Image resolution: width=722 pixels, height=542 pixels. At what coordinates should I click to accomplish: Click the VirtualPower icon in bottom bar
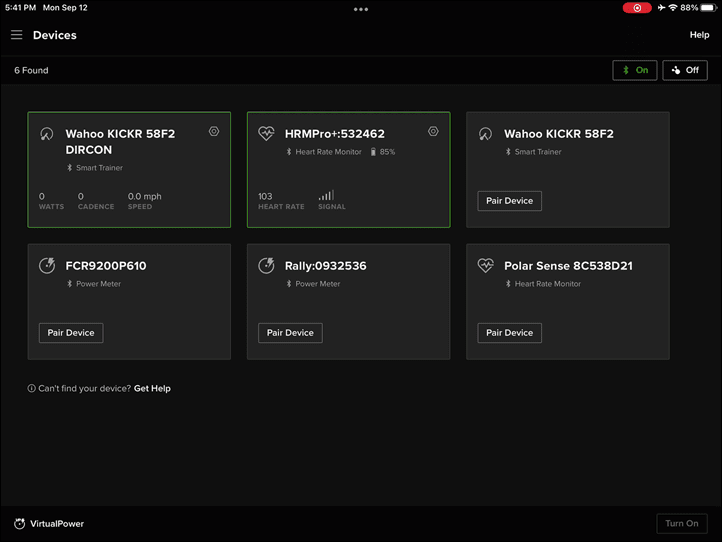19,524
